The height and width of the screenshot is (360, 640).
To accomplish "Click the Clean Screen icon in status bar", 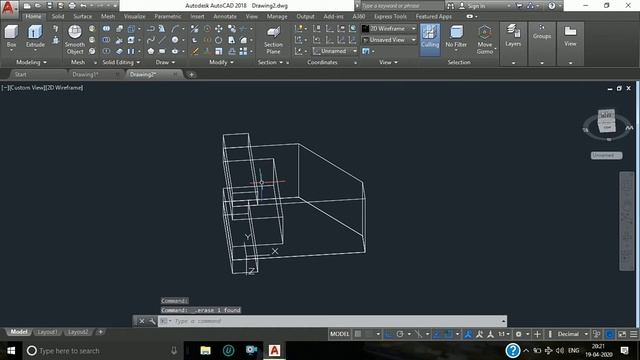I will [622, 334].
